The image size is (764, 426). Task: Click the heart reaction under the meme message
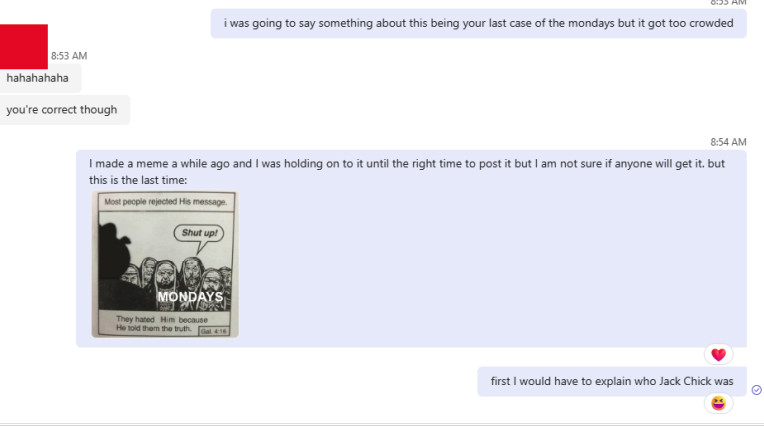(x=718, y=354)
